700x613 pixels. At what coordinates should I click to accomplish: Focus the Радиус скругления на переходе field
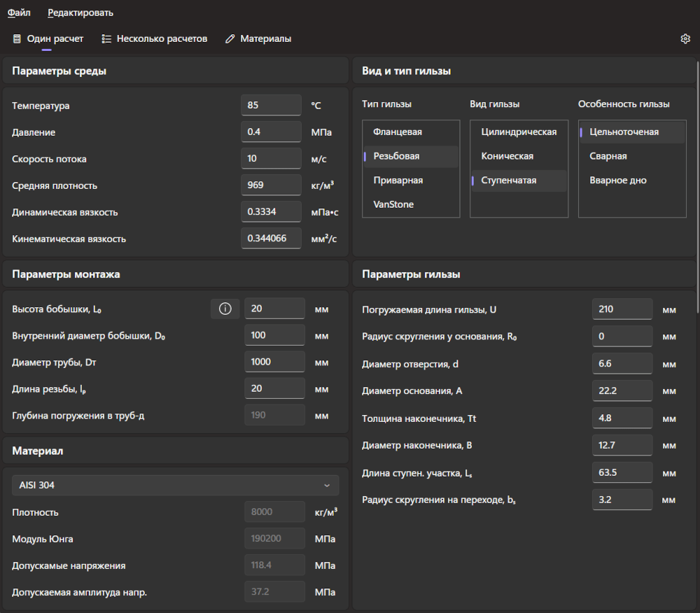click(622, 500)
